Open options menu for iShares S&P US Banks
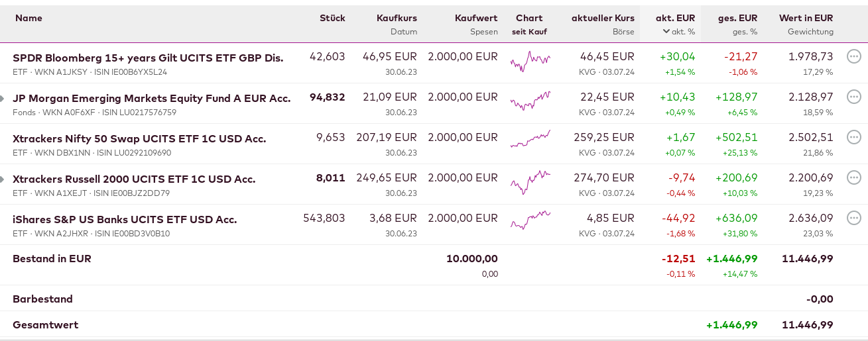Viewport: 868px width, 341px height. click(854, 219)
